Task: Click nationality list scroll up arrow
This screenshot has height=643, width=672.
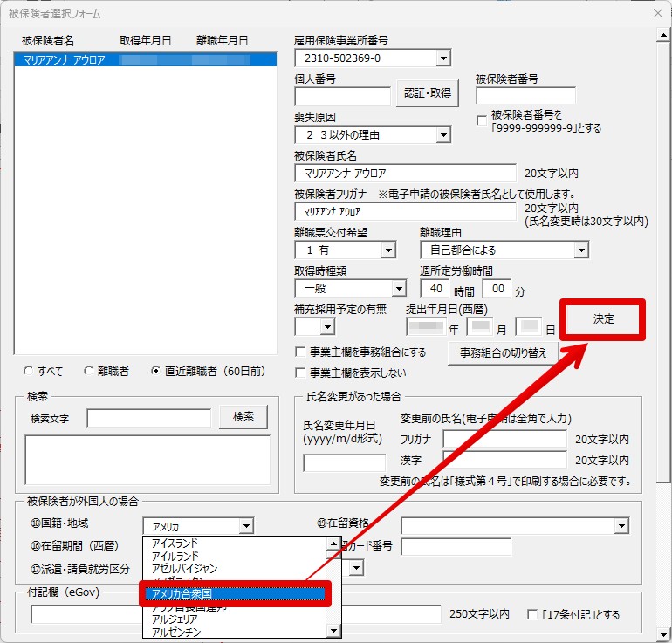Action: point(333,544)
